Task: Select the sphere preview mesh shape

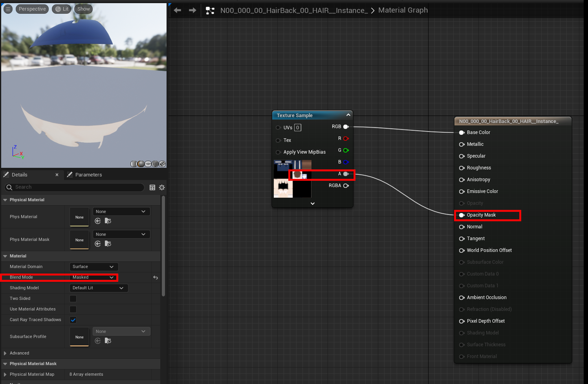Action: click(141, 164)
